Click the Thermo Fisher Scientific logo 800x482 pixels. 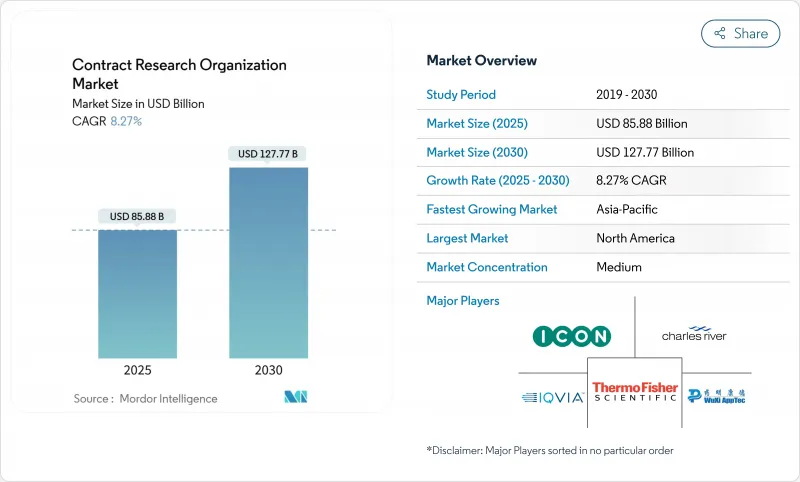[634, 393]
